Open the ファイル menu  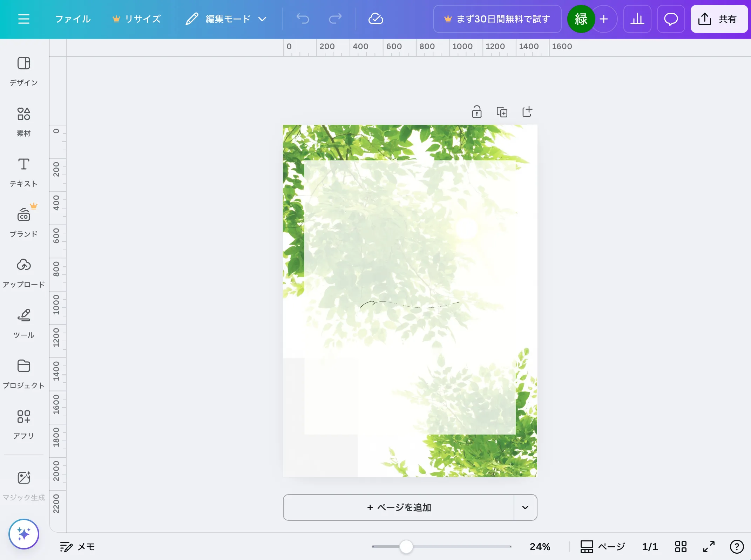73,19
